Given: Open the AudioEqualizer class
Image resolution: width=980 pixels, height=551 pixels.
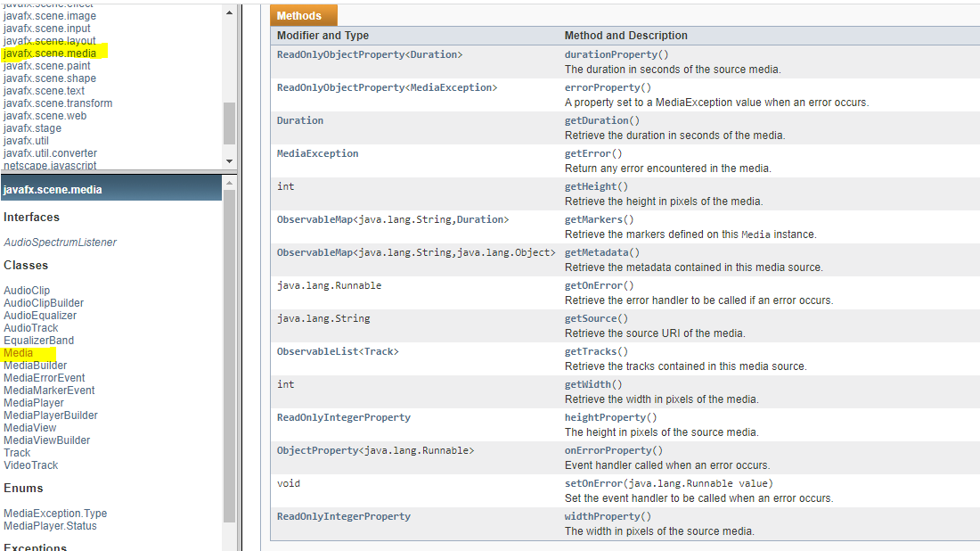Looking at the screenshot, I should point(40,316).
